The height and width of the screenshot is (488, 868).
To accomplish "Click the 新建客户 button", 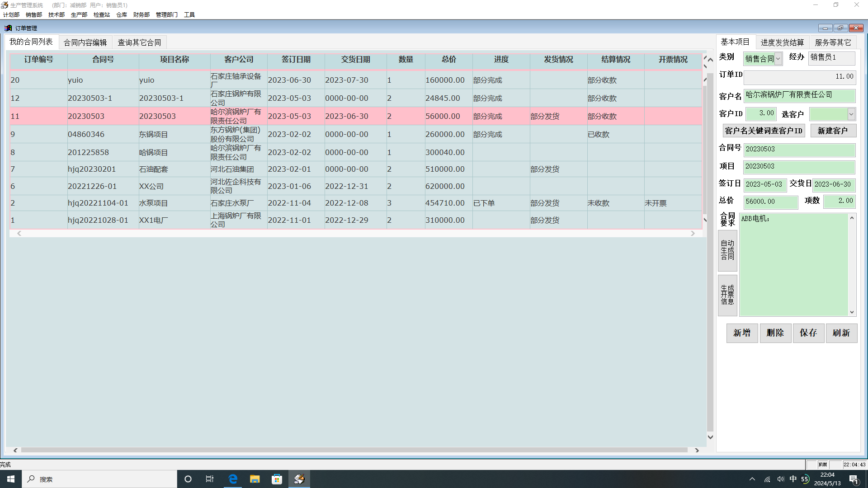I will [833, 131].
